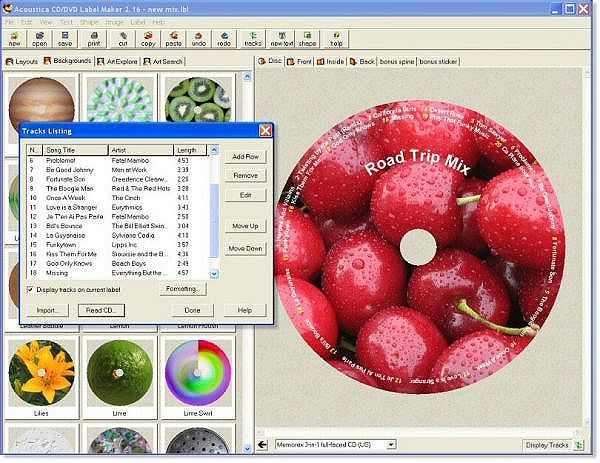Open the Image menu

[114, 22]
